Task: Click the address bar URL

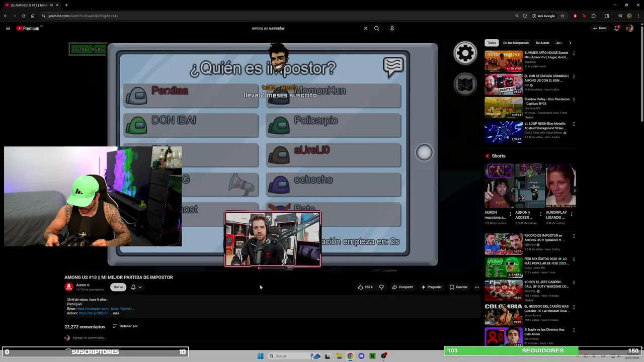Action: (x=83, y=16)
